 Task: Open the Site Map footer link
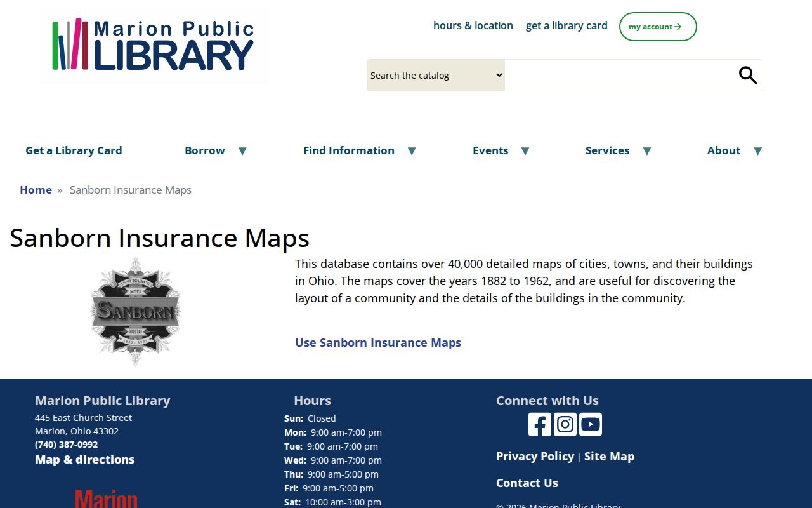[609, 457]
